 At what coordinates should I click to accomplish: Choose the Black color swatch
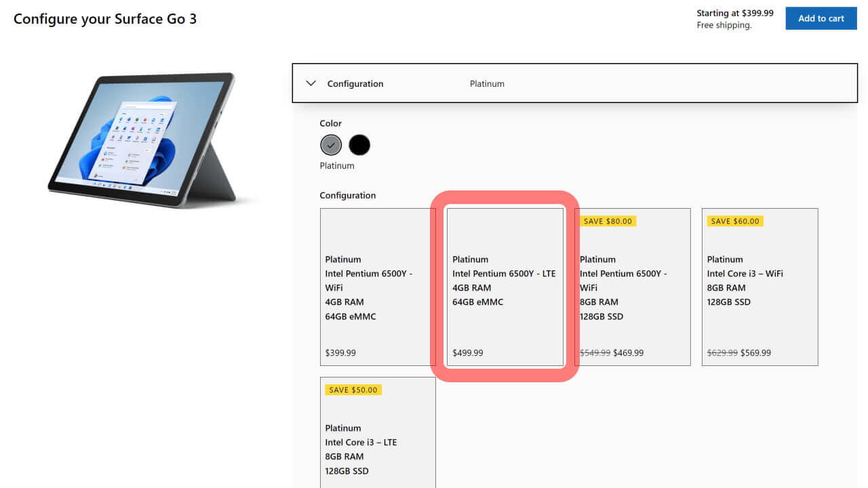coord(359,144)
